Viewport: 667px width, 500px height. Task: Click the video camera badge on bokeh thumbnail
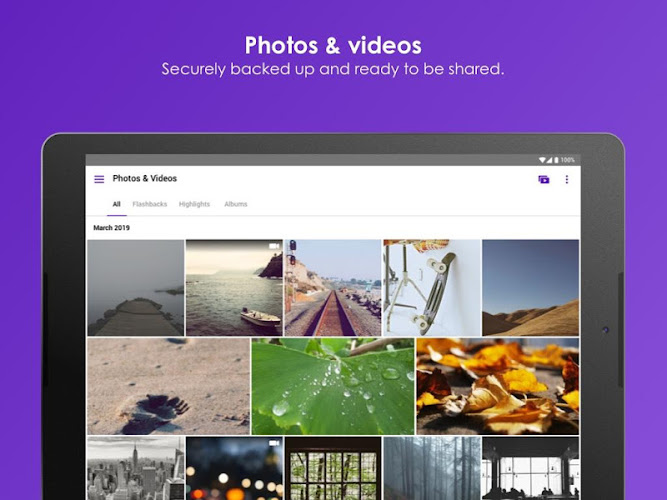point(274,443)
